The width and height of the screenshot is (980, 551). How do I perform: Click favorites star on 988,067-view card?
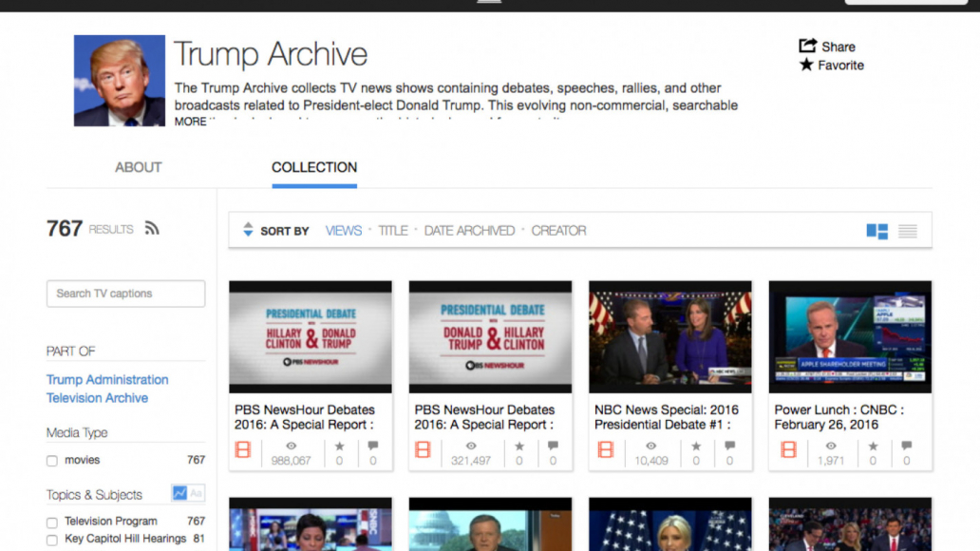click(x=339, y=446)
